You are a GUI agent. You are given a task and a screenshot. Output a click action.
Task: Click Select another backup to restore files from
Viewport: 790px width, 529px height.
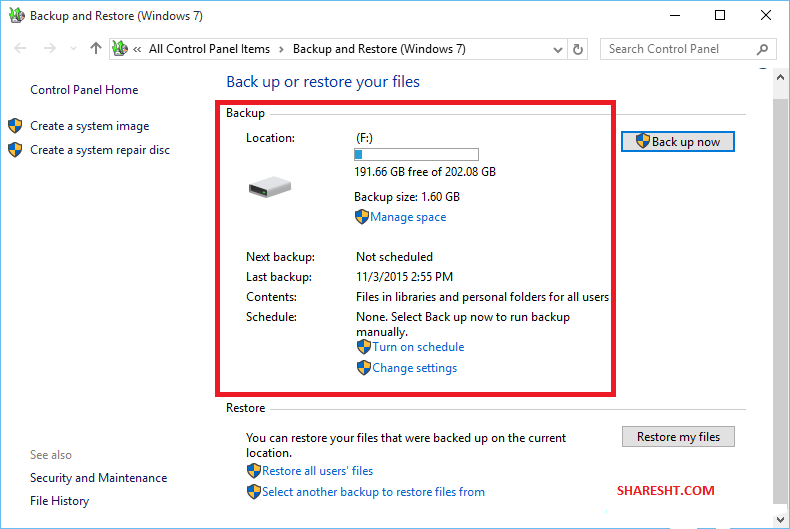[373, 492]
